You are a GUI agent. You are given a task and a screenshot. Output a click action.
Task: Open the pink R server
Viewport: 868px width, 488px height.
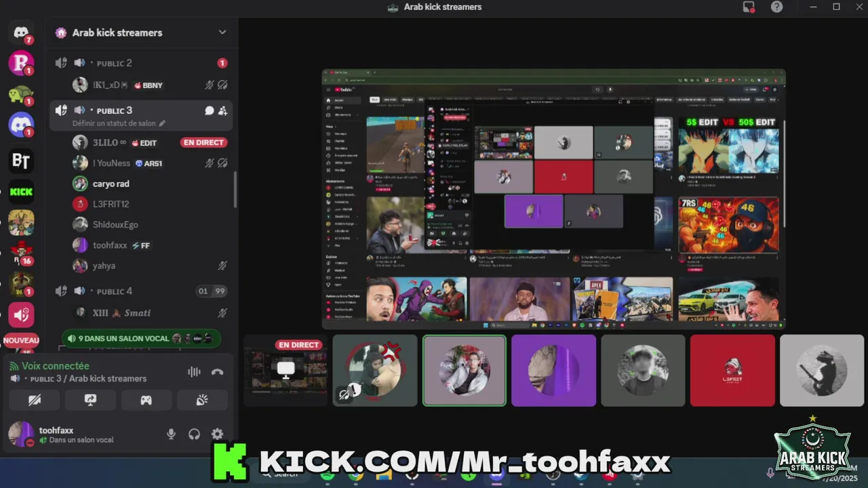point(21,63)
